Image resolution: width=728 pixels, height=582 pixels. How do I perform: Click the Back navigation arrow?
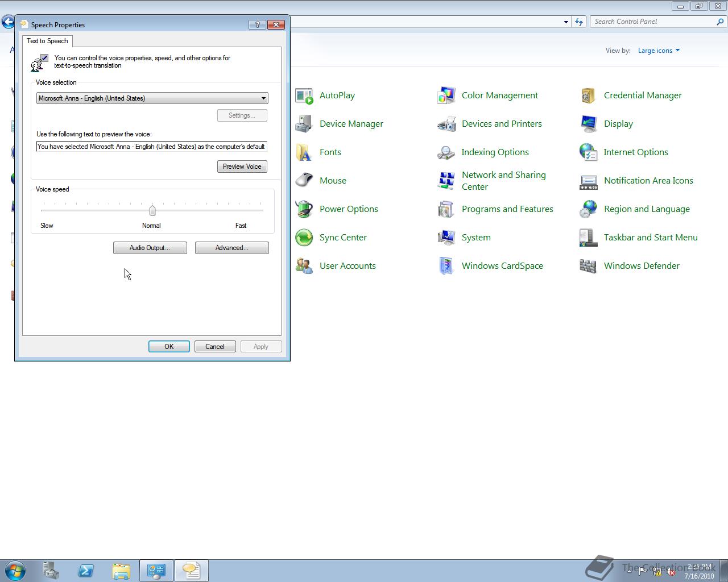tap(8, 22)
